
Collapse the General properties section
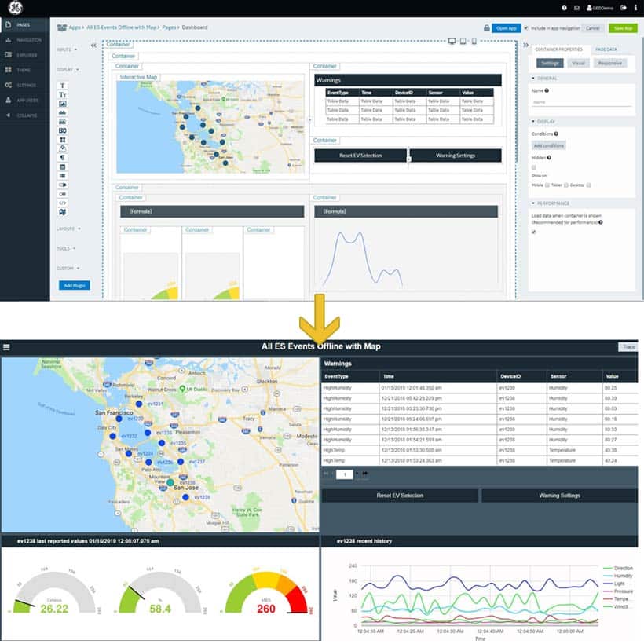[544, 78]
